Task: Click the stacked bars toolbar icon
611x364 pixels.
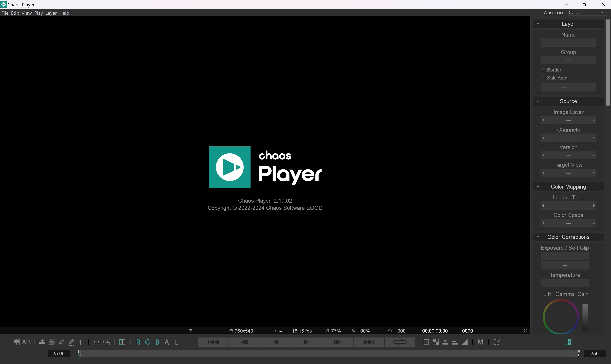Action: point(455,342)
